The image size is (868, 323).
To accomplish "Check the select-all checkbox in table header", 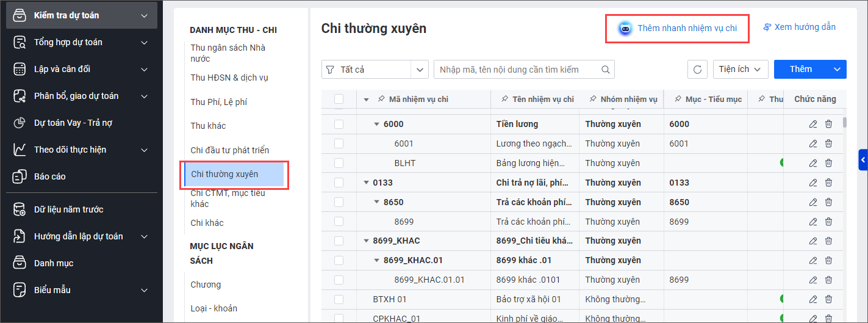I will pos(339,99).
